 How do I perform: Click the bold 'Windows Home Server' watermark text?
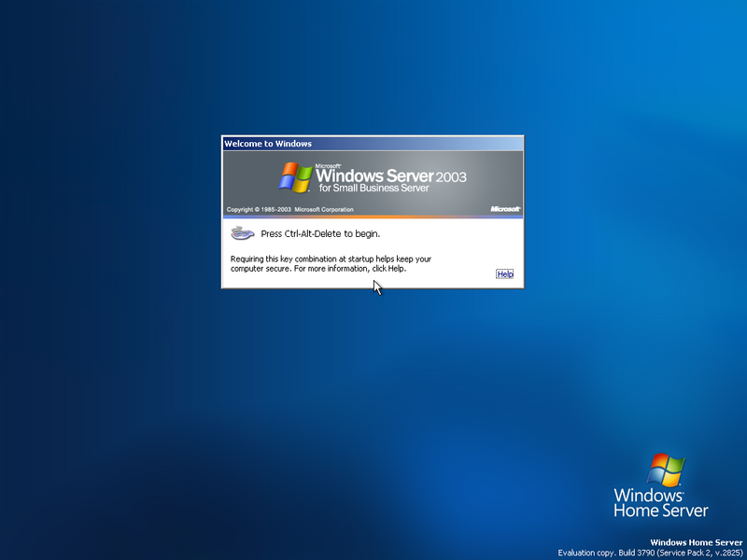point(696,542)
